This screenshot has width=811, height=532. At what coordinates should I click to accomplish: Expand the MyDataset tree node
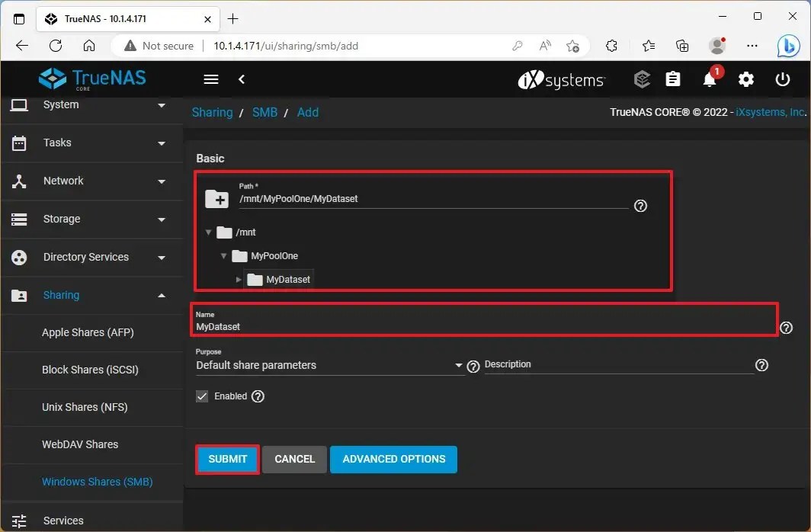coord(239,279)
